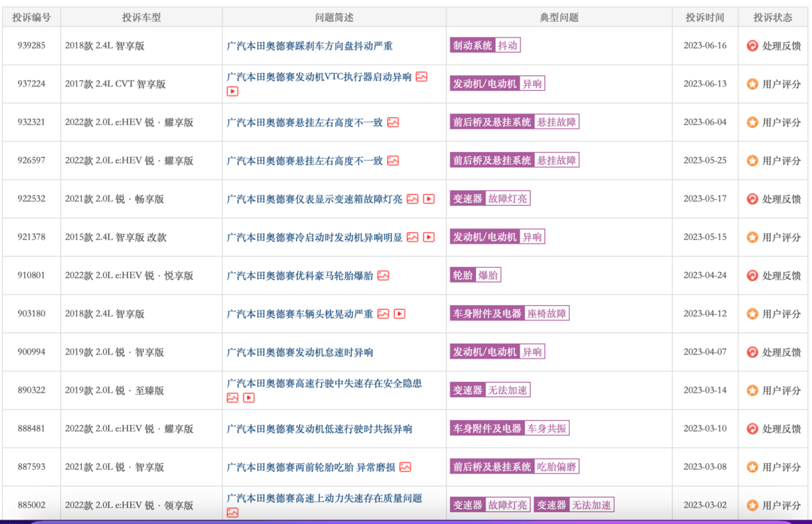Click the 用户评分 star icon for complaint 921378
Image resolution: width=812 pixels, height=524 pixels.
[x=752, y=237]
